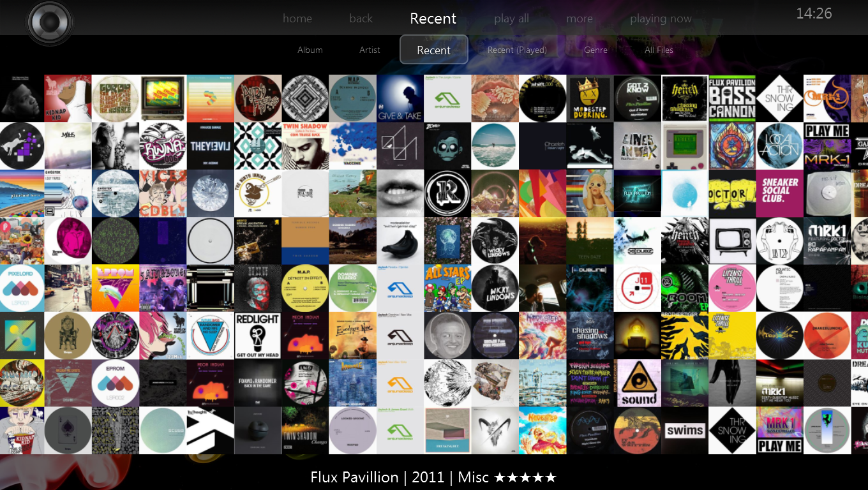Image resolution: width=868 pixels, height=490 pixels.
Task: Select the black banana album cover
Action: point(400,241)
